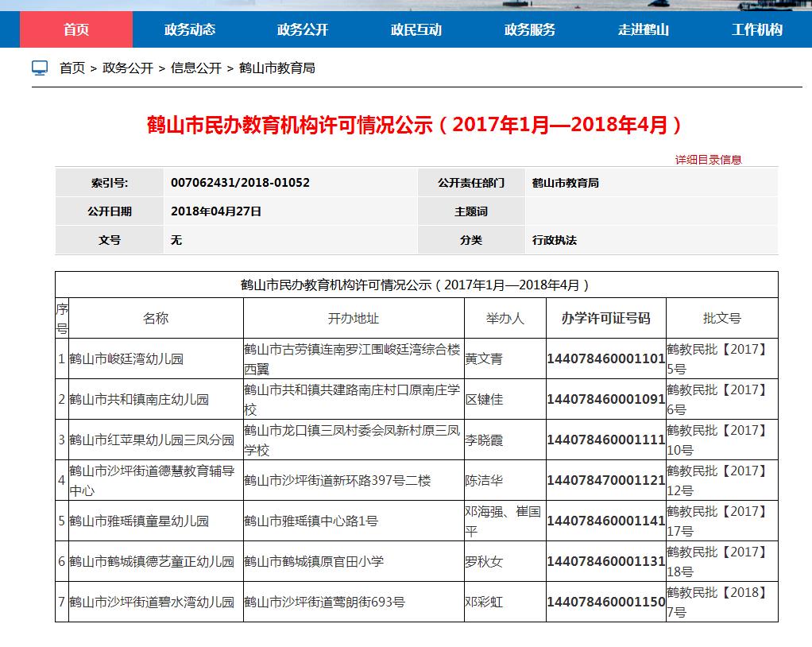Click the 政务公开 breadcrumb link

[128, 68]
